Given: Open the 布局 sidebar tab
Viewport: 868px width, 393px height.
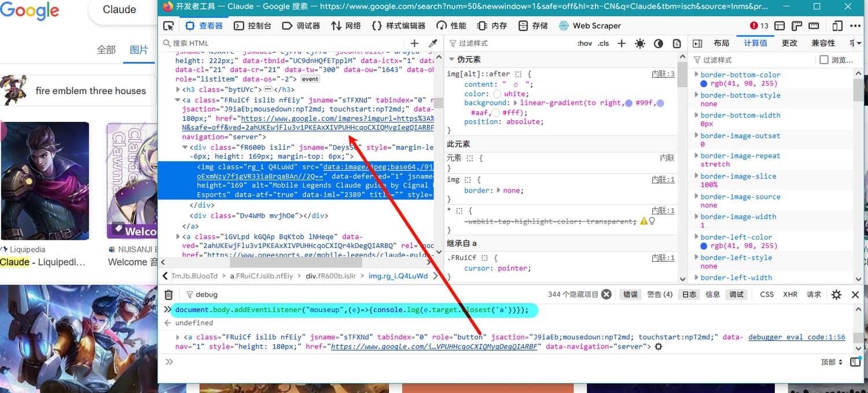Looking at the screenshot, I should 721,43.
